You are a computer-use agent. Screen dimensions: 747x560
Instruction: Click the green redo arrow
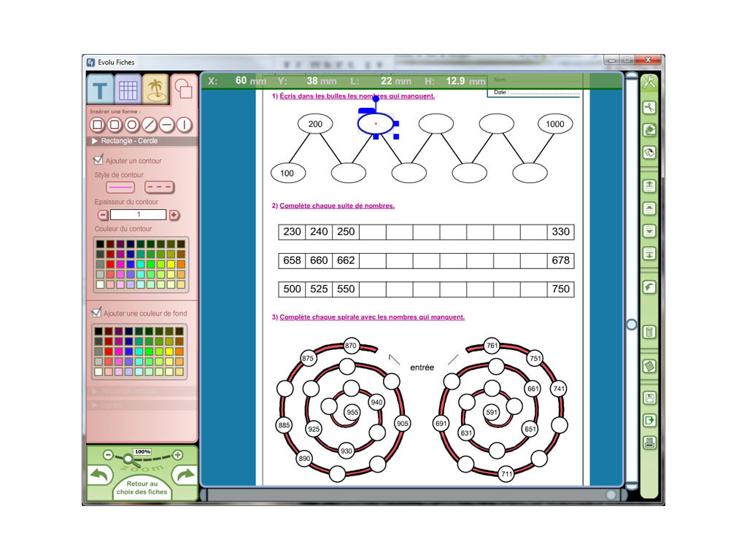(185, 475)
